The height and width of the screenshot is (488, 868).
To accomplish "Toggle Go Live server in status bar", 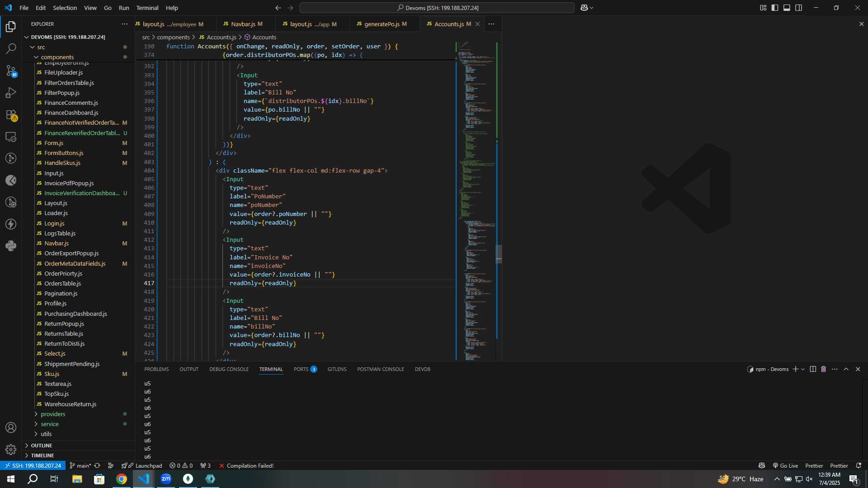I will click(785, 465).
